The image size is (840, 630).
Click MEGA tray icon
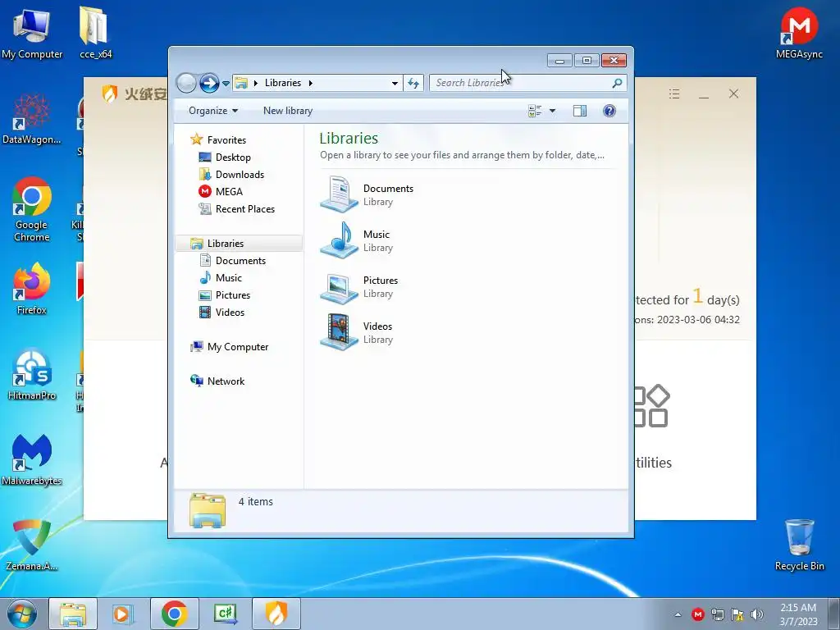click(697, 614)
